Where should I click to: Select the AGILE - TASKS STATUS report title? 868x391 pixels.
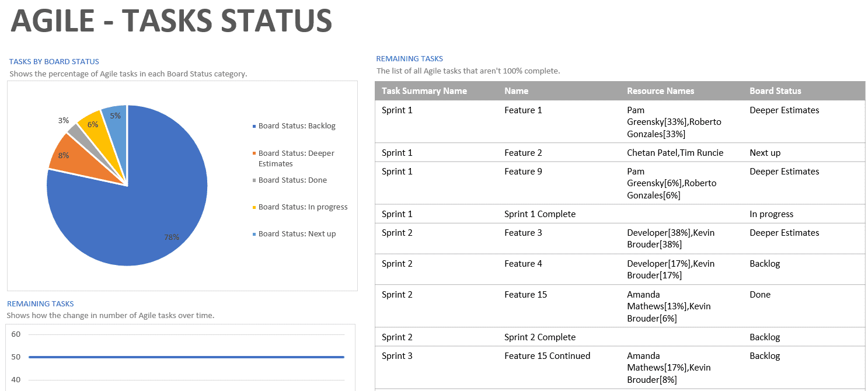(x=172, y=21)
